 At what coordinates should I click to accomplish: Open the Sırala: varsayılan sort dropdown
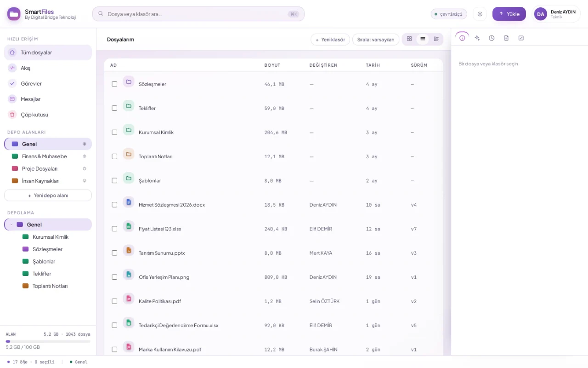coord(376,40)
